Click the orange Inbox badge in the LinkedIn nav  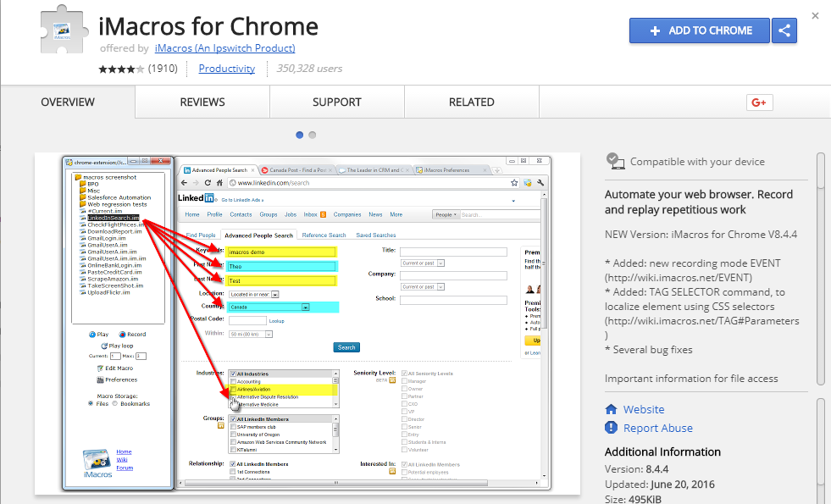[323, 214]
